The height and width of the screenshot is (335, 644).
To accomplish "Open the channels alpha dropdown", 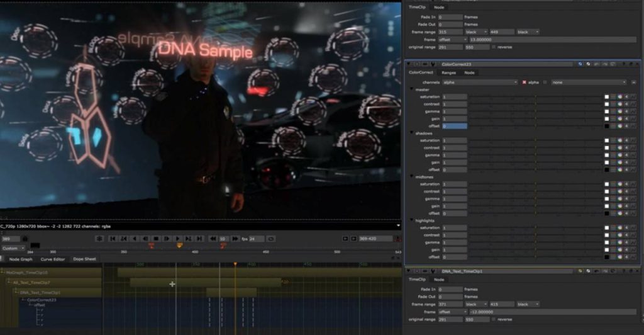I will 479,82.
